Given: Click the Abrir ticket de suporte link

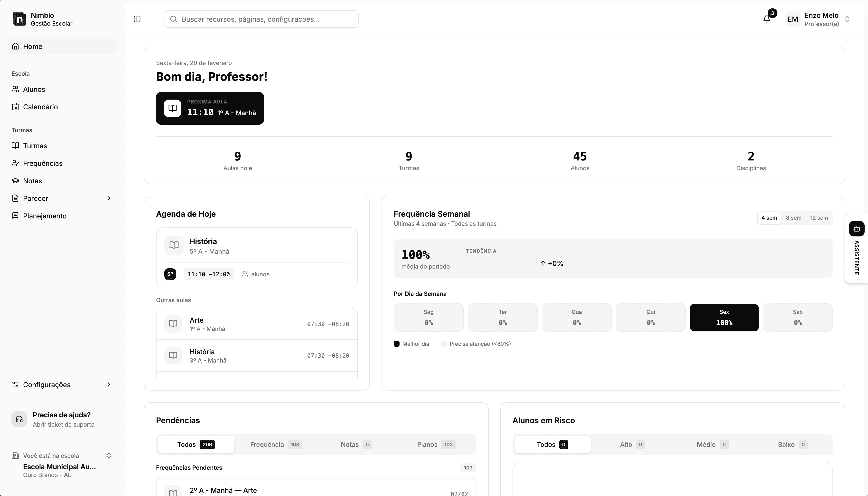Looking at the screenshot, I should point(63,424).
